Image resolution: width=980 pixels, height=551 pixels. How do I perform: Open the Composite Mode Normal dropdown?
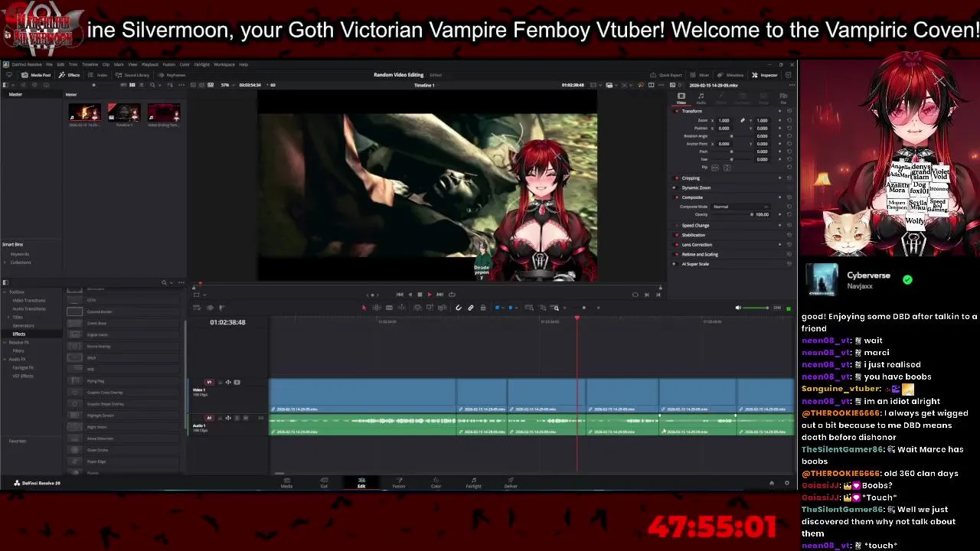click(740, 207)
